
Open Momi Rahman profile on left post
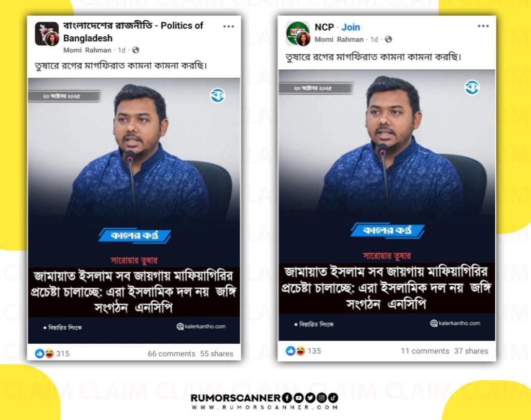click(87, 50)
